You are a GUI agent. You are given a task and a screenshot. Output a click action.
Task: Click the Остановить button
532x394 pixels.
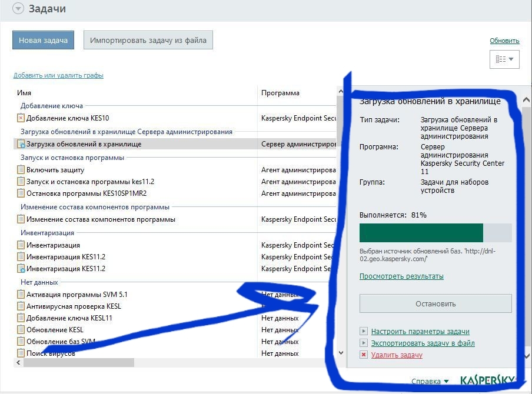point(435,303)
